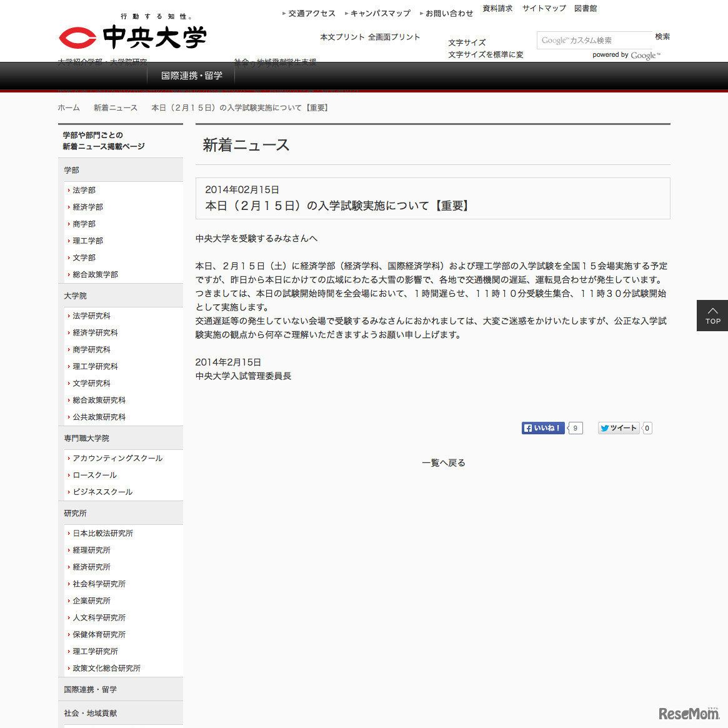Click the Chuo University logo
Screen dimensions: 728x728
[x=131, y=37]
